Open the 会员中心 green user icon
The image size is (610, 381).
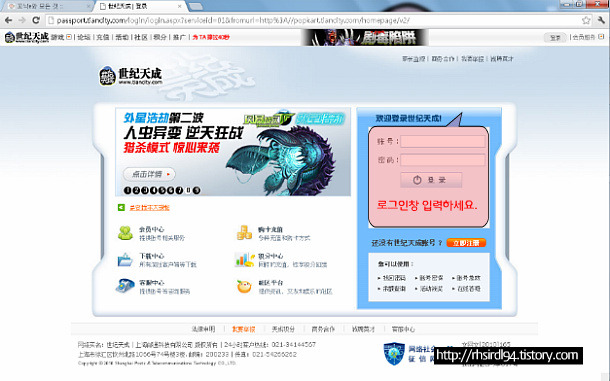pos(125,233)
